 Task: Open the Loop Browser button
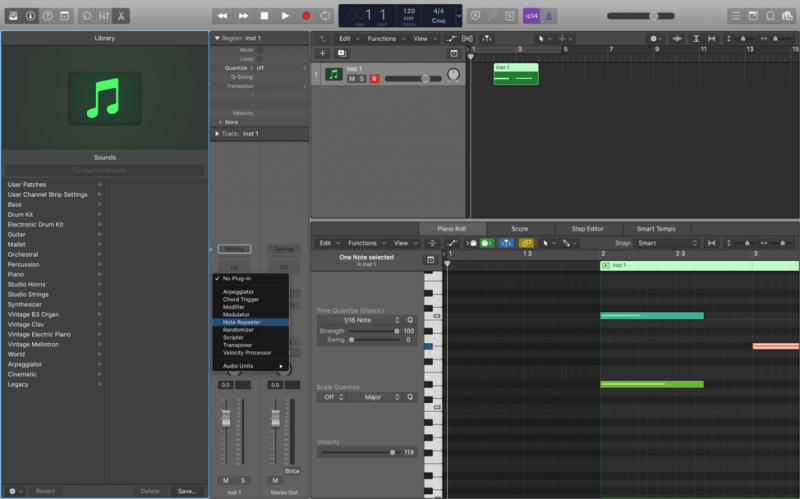point(770,16)
